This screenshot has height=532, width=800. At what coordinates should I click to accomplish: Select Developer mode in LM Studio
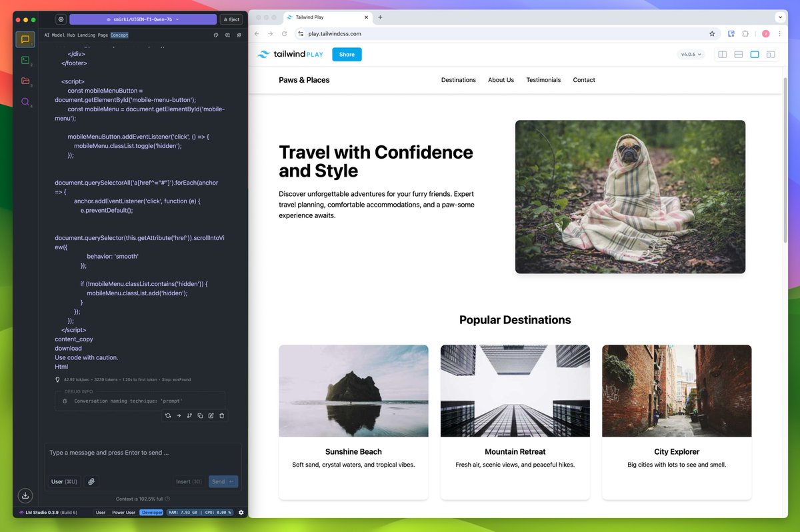[151, 513]
